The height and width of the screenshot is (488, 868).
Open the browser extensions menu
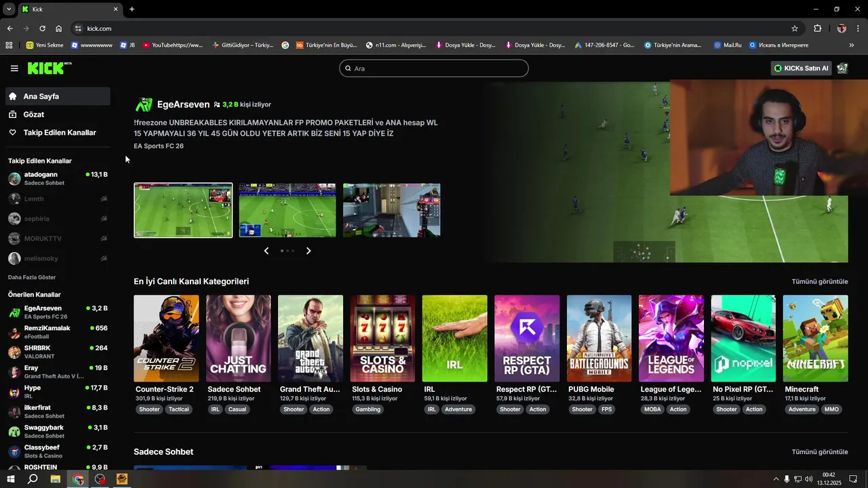(x=817, y=28)
